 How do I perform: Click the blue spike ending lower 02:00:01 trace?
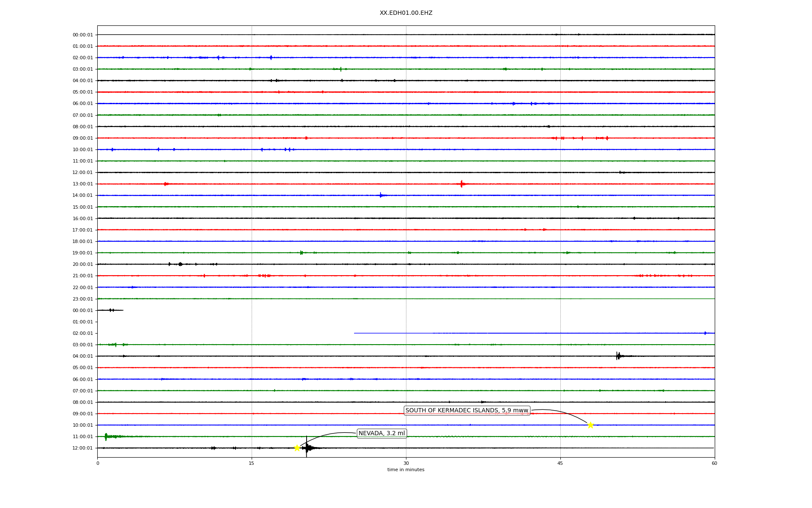705,333
